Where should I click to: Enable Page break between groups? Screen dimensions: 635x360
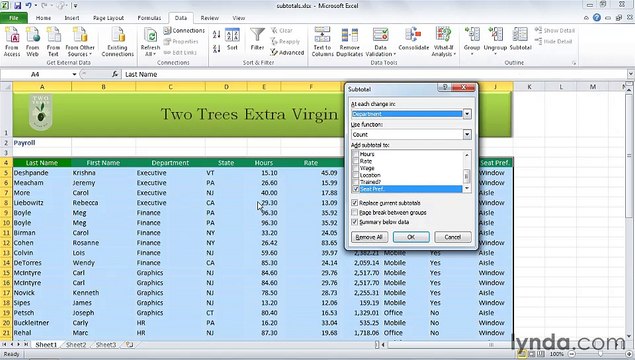354,212
